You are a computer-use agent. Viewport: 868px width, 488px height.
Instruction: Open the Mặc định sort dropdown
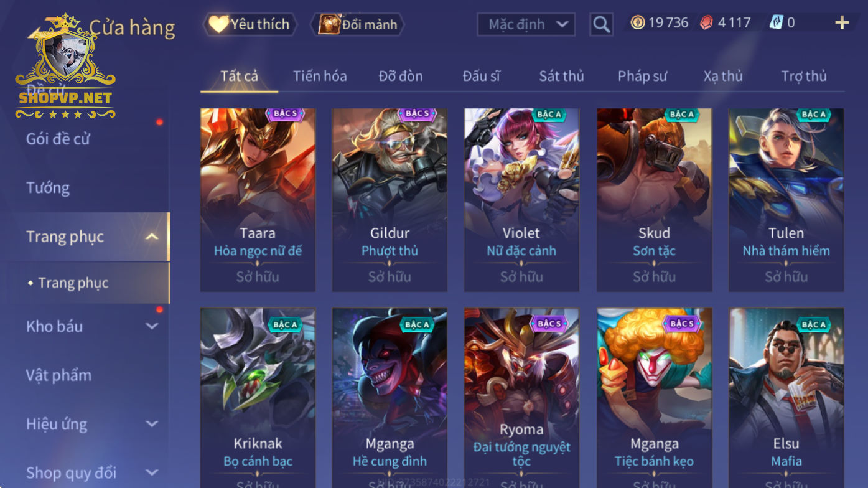(526, 24)
